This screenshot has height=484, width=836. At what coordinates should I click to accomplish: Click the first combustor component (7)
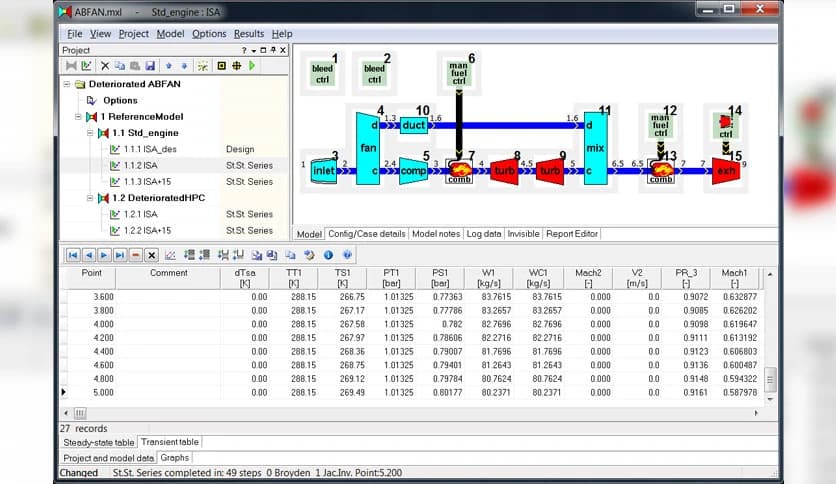click(460, 172)
